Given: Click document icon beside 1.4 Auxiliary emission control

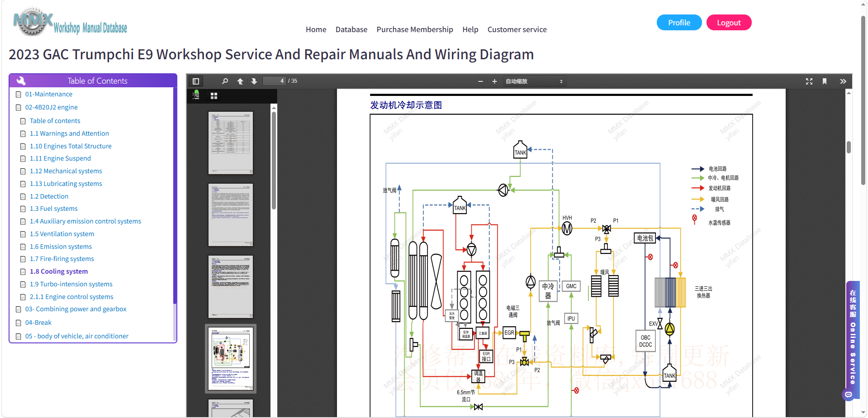Looking at the screenshot, I should pyautogui.click(x=23, y=222).
